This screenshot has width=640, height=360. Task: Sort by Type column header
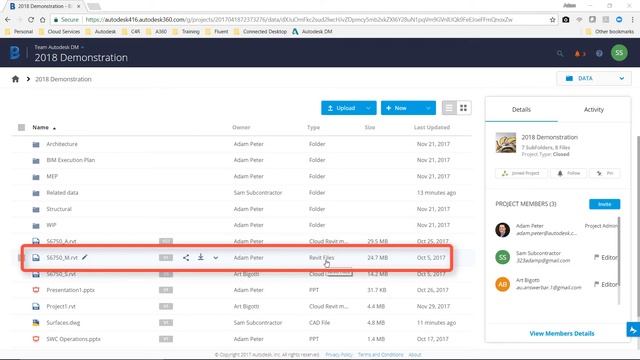pyautogui.click(x=313, y=127)
